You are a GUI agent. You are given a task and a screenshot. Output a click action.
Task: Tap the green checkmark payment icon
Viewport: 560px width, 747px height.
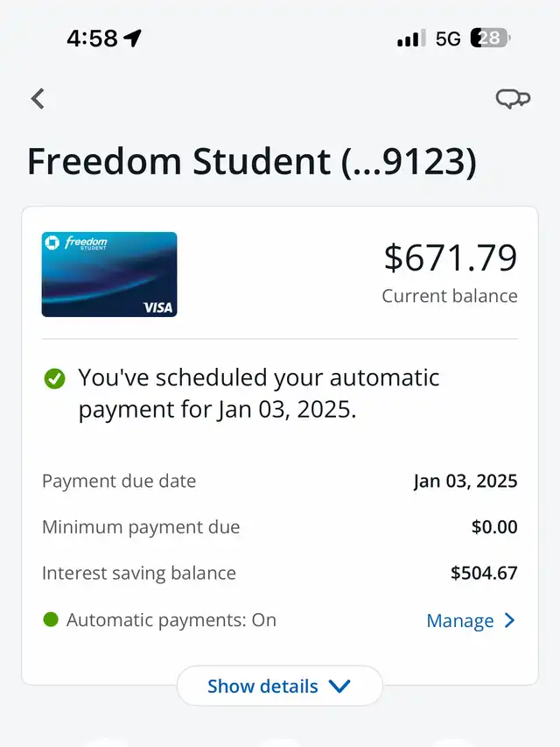coord(54,378)
